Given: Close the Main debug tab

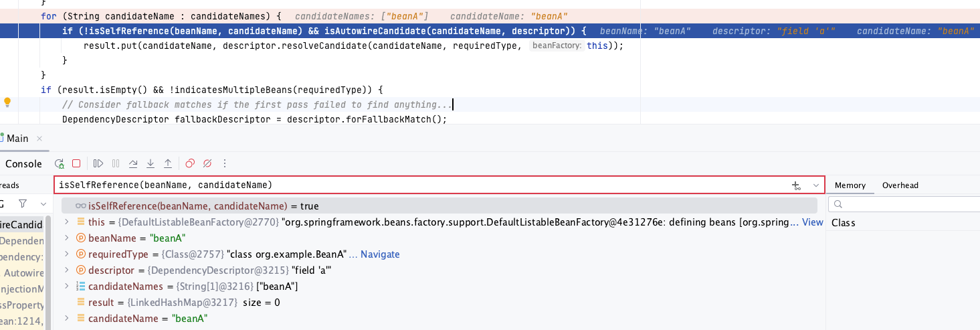Looking at the screenshot, I should pos(39,139).
